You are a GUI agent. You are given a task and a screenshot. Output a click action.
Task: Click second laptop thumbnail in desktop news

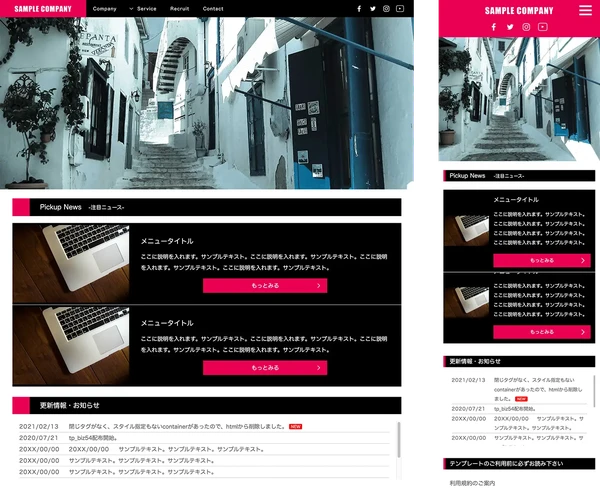pos(71,345)
